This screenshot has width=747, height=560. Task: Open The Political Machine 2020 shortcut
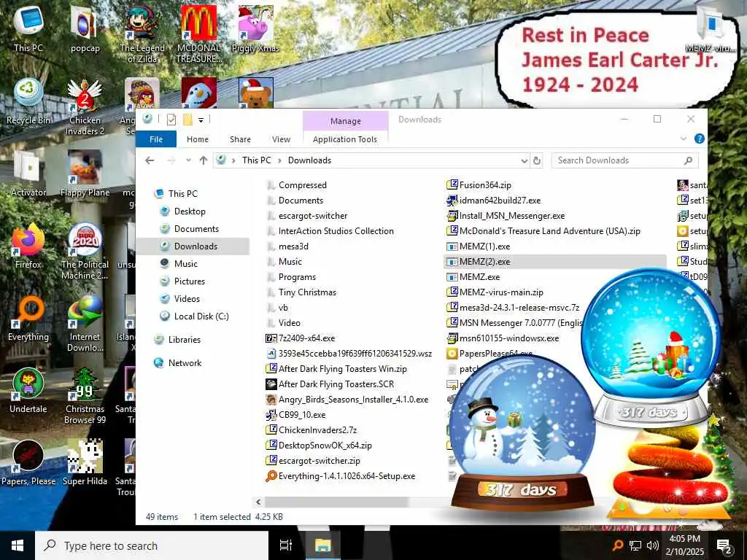[x=85, y=252]
